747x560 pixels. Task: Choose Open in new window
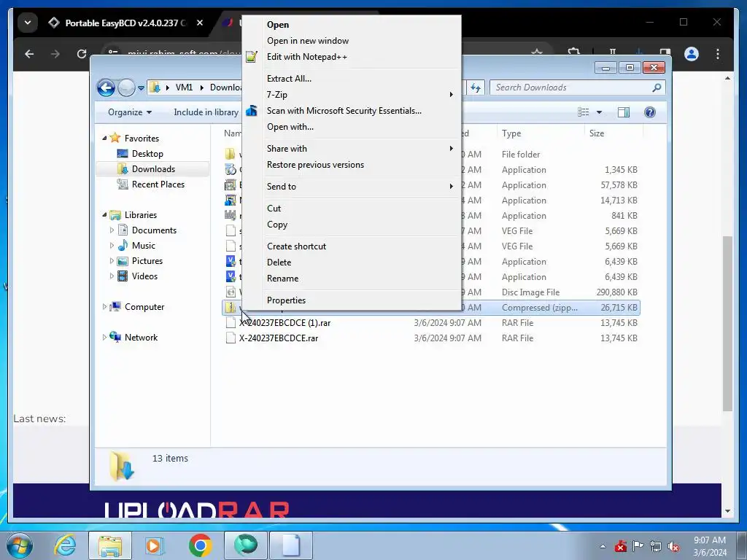(x=307, y=41)
